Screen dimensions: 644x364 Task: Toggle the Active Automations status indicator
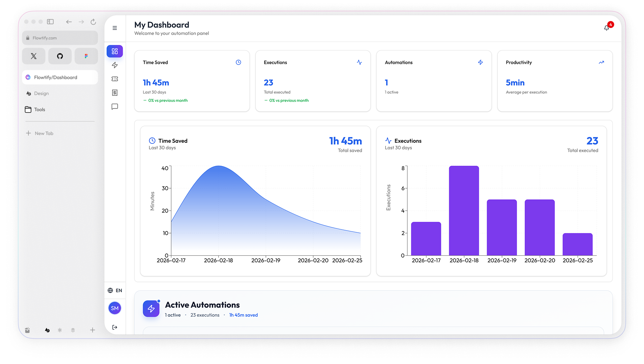[x=158, y=302]
